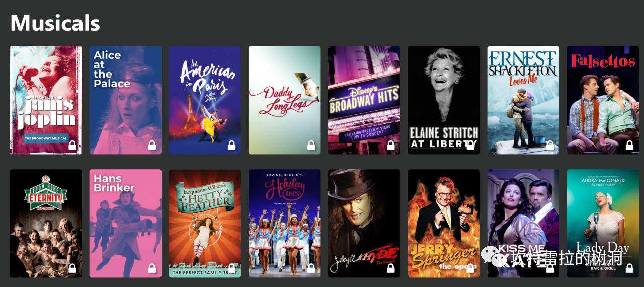The height and width of the screenshot is (287, 644).
Task: Open Elaine Stritch At Liberty poster
Action: click(x=444, y=100)
